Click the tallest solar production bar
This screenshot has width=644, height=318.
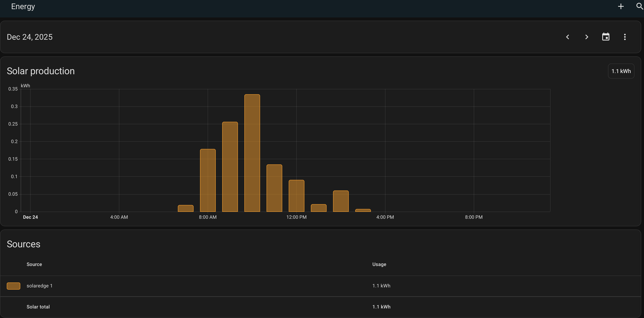click(252, 153)
